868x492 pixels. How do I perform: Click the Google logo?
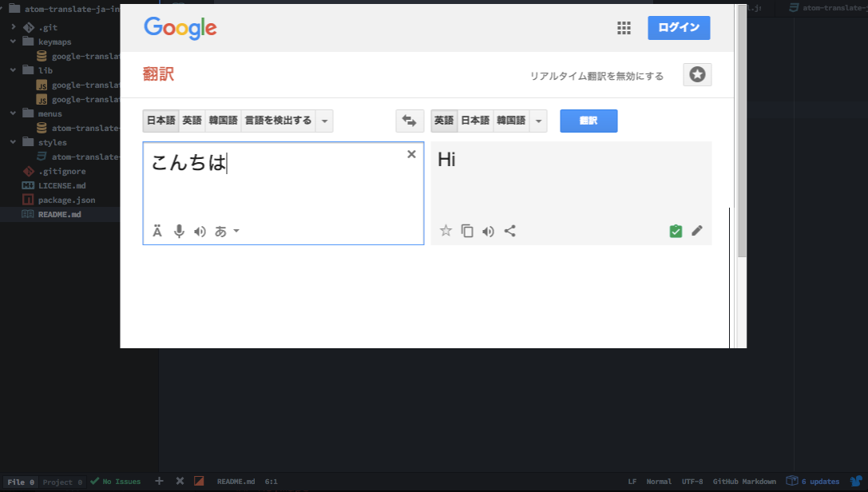(180, 28)
